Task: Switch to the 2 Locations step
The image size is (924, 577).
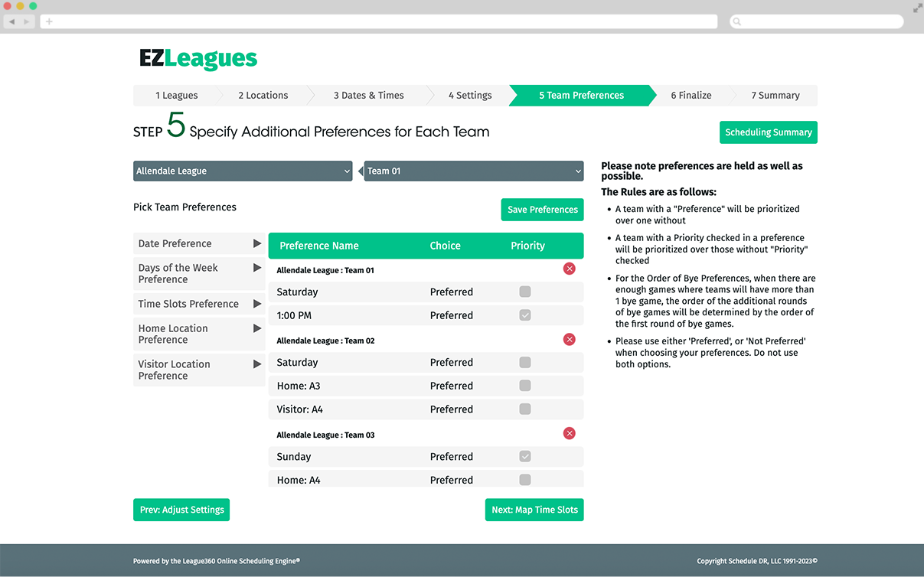Action: pyautogui.click(x=263, y=95)
